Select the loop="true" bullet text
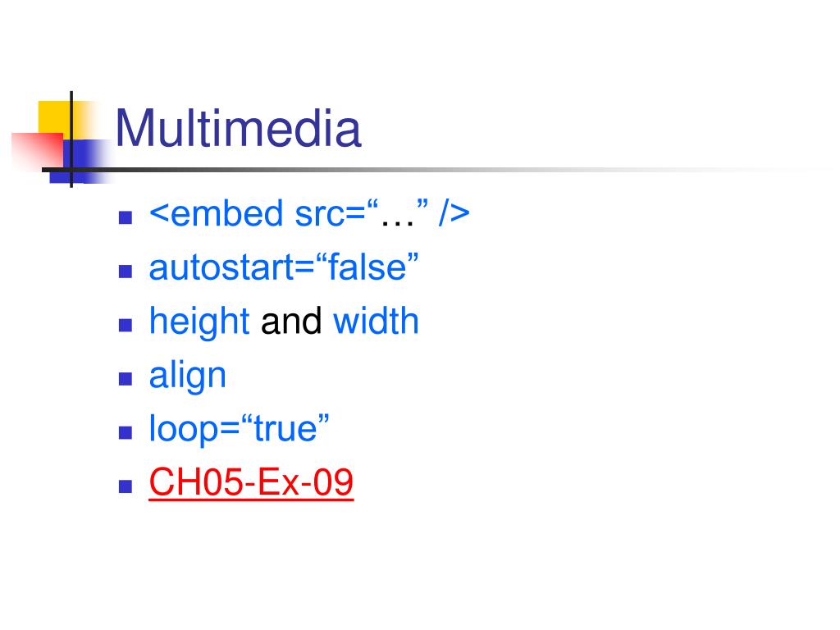Image resolution: width=840 pixels, height=630 pixels. [239, 428]
